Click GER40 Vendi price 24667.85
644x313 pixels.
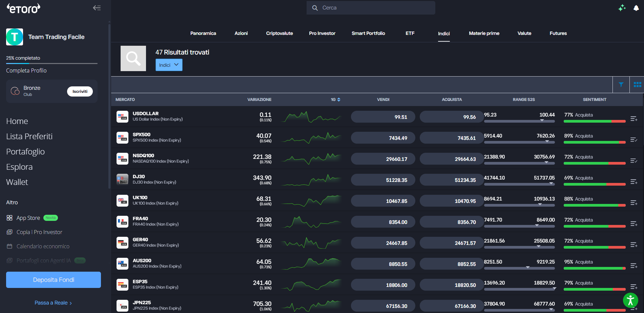[x=383, y=243]
